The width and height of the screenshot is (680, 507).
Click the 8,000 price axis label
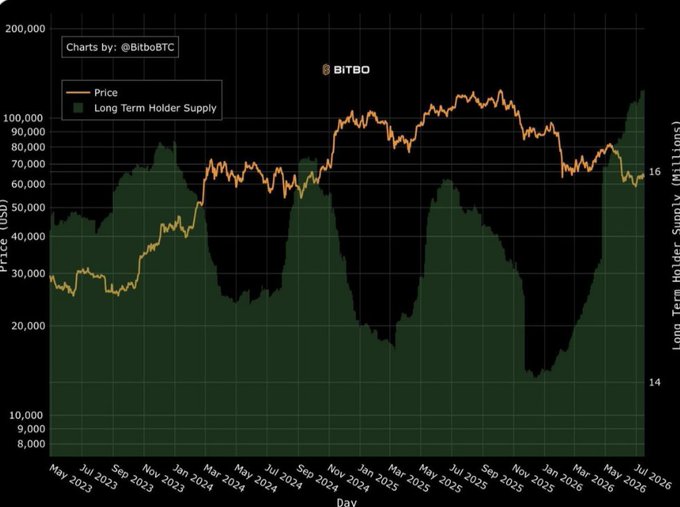tap(30, 444)
